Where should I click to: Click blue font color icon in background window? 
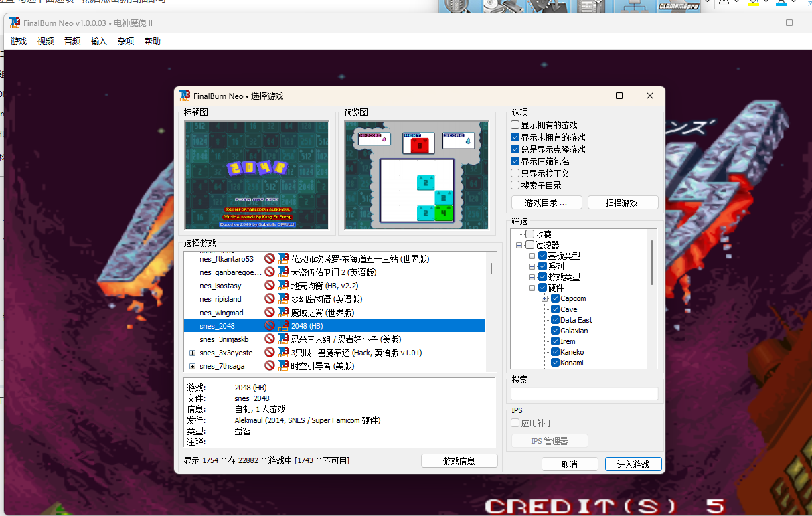tap(781, 3)
